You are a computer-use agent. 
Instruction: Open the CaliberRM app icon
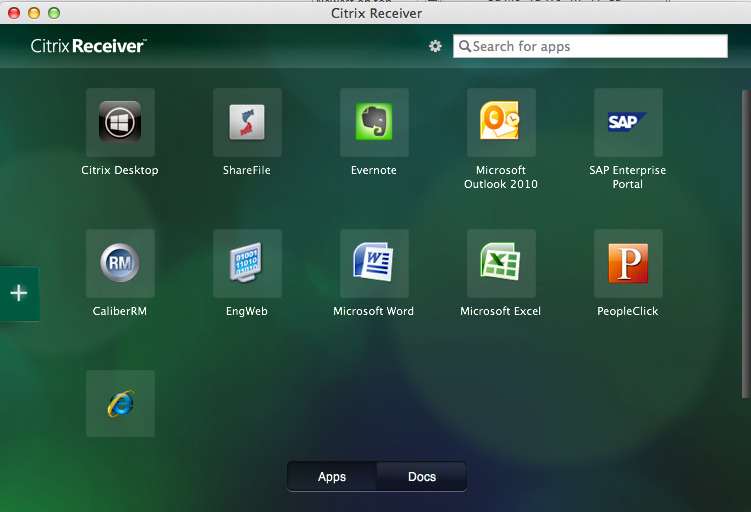point(120,263)
